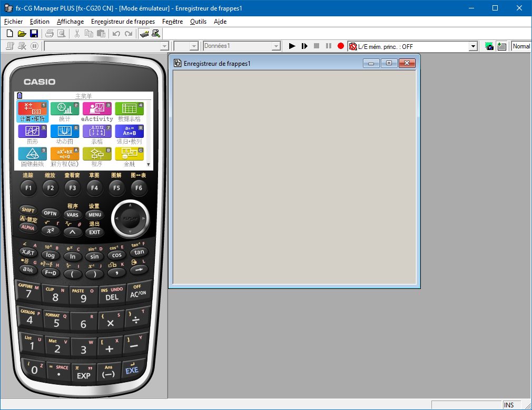Click the sin key on the calculator
Image resolution: width=532 pixels, height=410 pixels.
pyautogui.click(x=94, y=256)
